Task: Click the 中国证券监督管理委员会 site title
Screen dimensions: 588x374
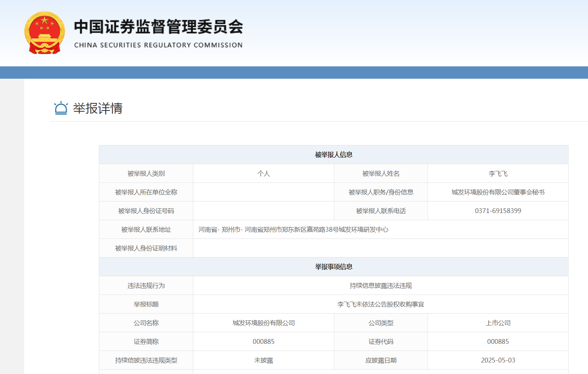Action: point(158,27)
